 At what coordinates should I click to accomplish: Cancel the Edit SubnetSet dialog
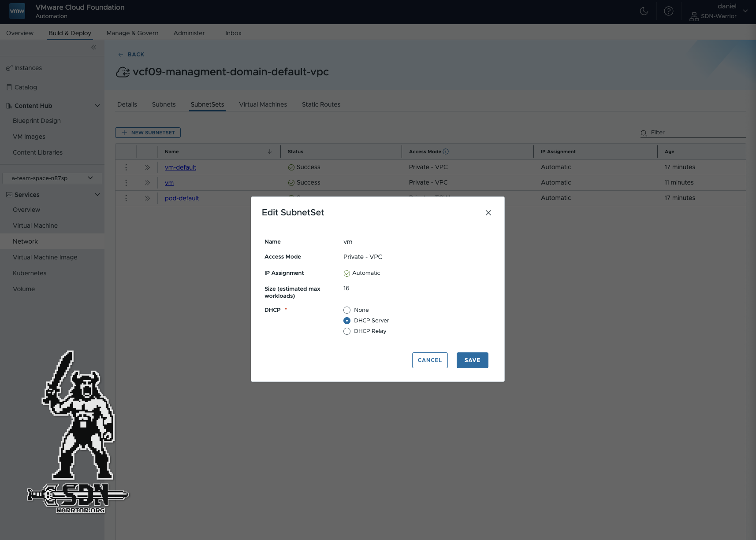point(429,360)
